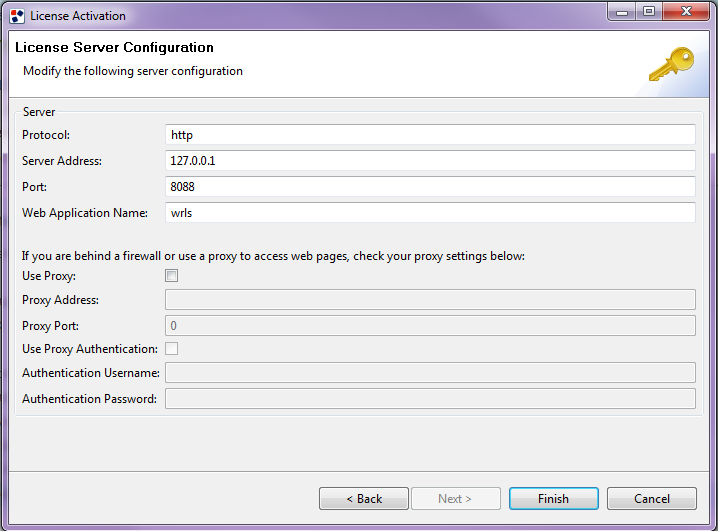Click into the Port field with 8088
This screenshot has height=531, width=718.
430,187
